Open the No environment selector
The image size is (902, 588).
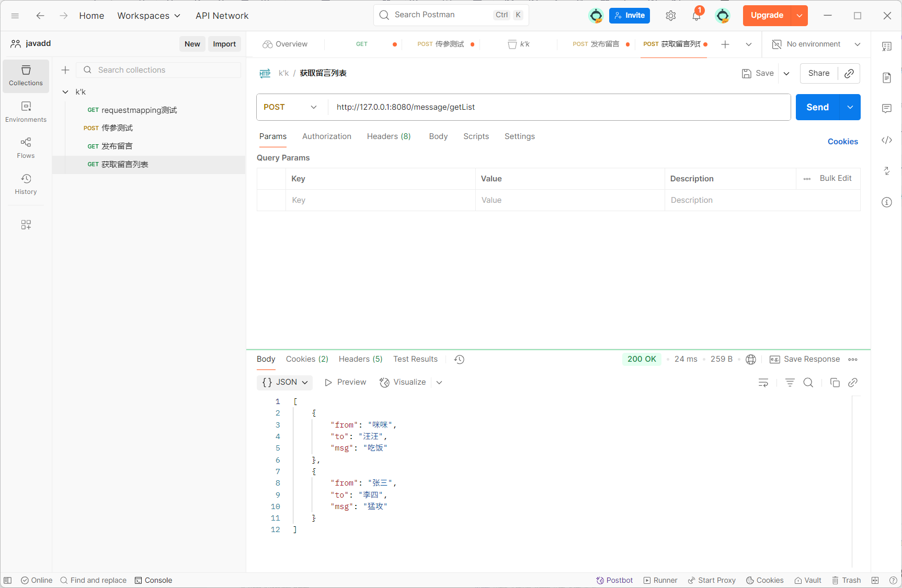coord(817,44)
